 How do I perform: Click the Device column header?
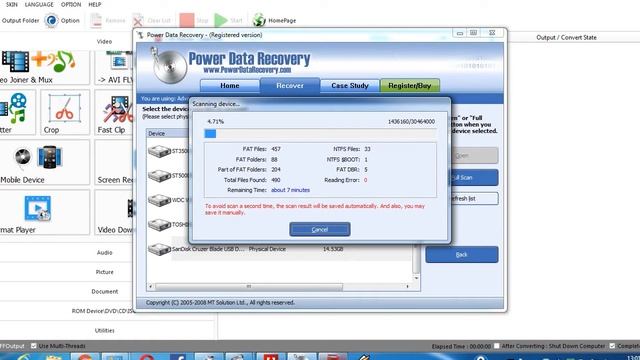coord(168,133)
